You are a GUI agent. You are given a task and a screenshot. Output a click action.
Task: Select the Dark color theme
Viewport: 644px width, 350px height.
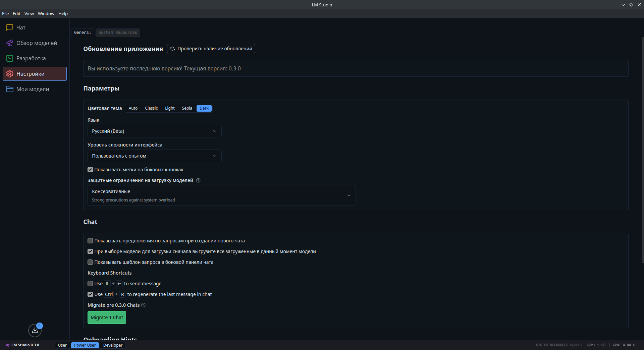204,108
